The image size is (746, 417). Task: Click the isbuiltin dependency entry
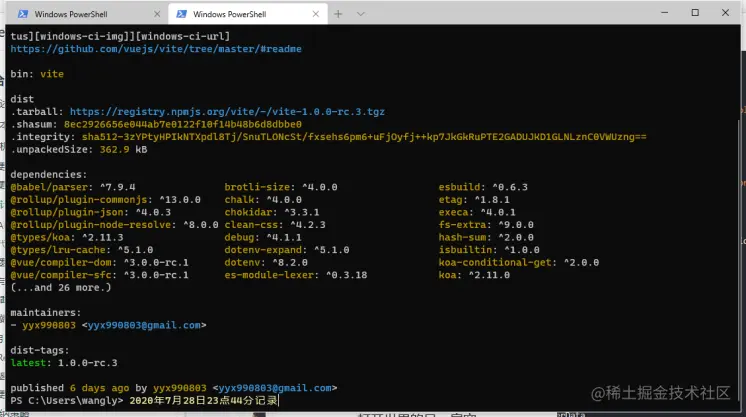pyautogui.click(x=489, y=250)
